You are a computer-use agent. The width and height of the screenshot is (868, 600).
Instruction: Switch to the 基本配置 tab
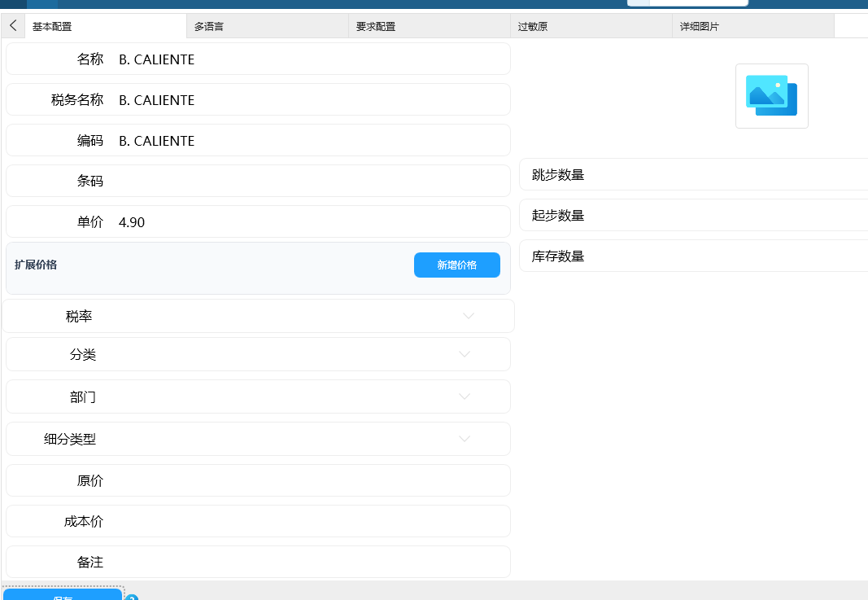point(105,26)
